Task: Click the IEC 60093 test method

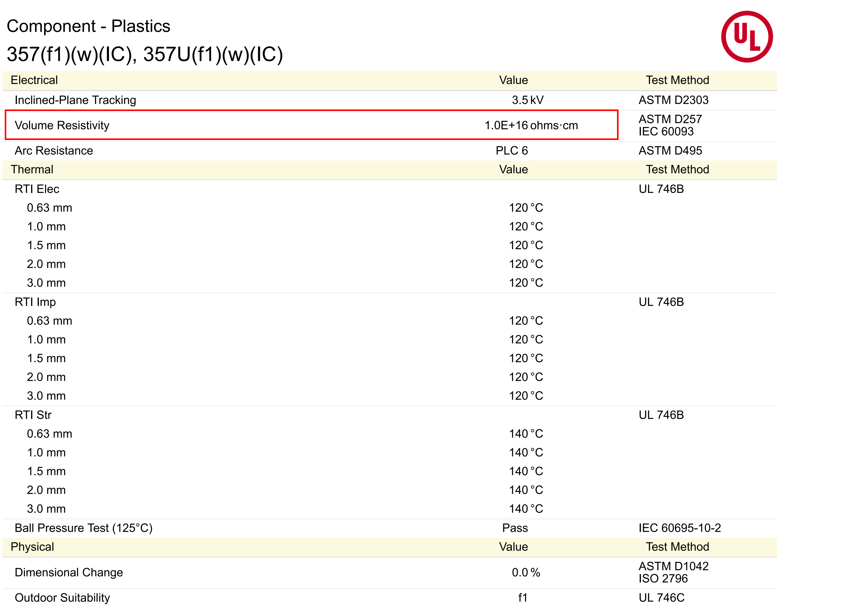Action: (x=666, y=132)
